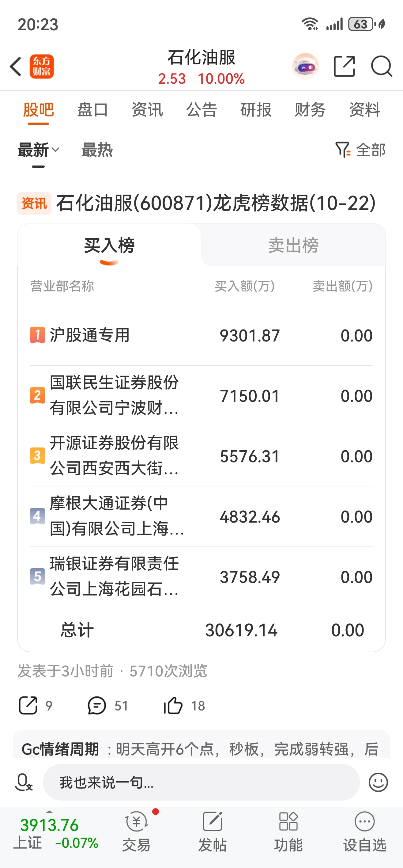The image size is (403, 868).
Task: Like the post with thumbs-up icon
Action: 173,705
